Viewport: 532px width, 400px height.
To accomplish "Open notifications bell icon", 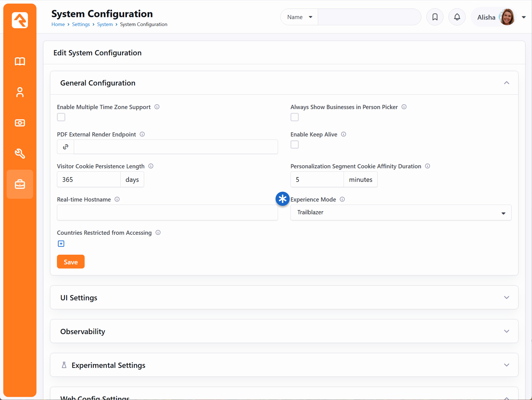I will (457, 17).
